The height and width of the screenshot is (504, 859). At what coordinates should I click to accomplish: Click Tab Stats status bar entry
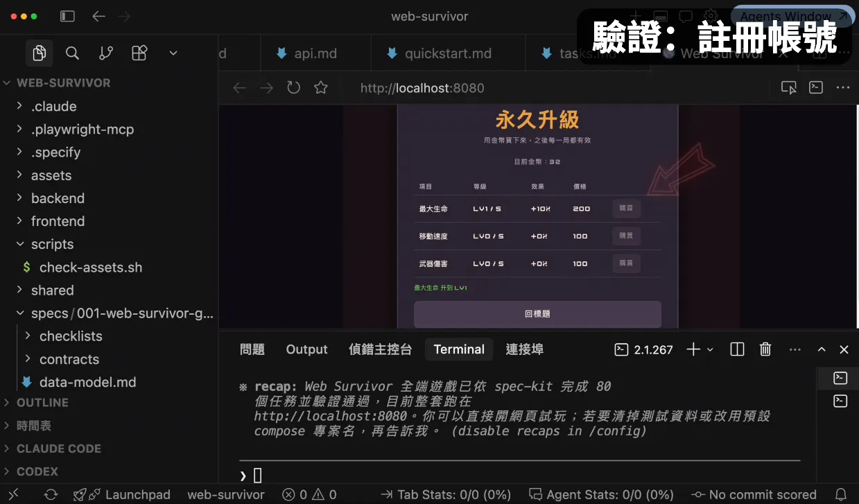[446, 494]
